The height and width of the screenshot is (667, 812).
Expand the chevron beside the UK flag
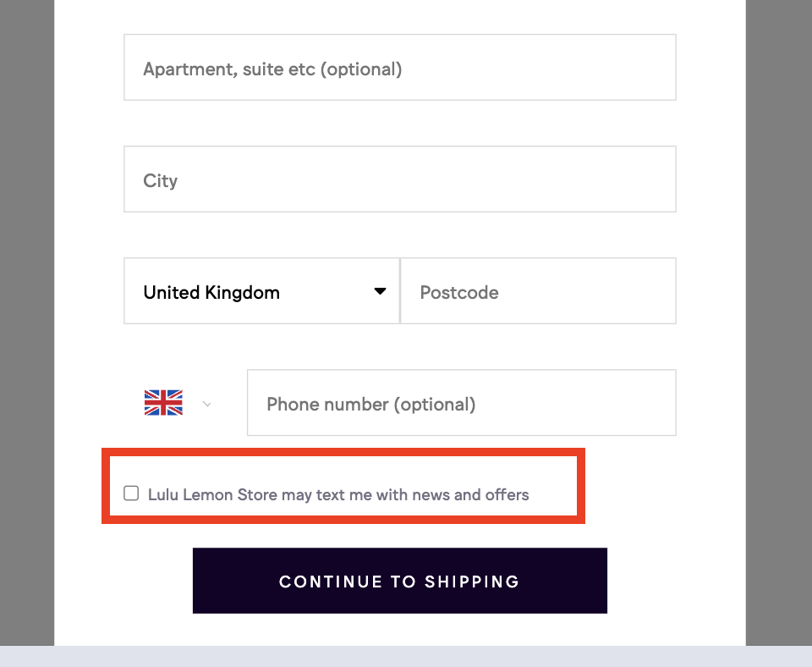(207, 405)
